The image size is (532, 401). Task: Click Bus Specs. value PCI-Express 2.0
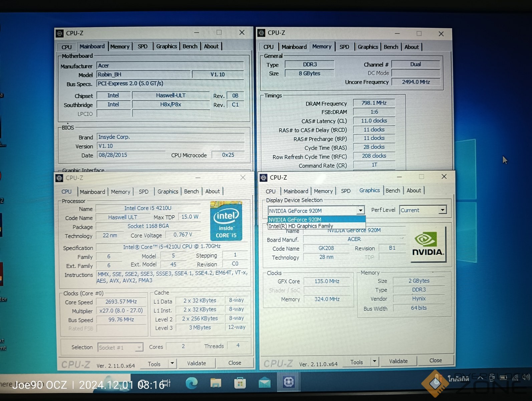click(171, 84)
